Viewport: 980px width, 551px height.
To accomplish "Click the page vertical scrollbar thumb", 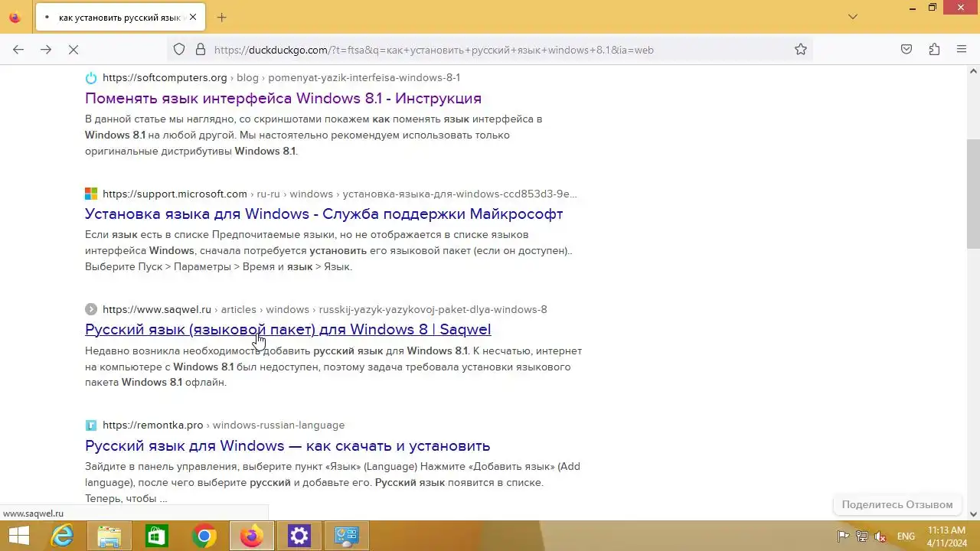I will point(973,194).
